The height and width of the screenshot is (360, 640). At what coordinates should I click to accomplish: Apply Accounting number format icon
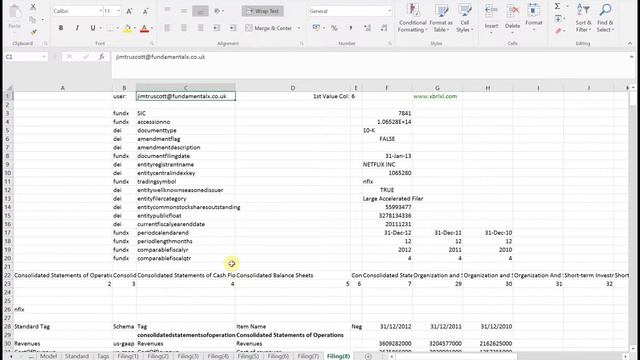click(x=316, y=28)
